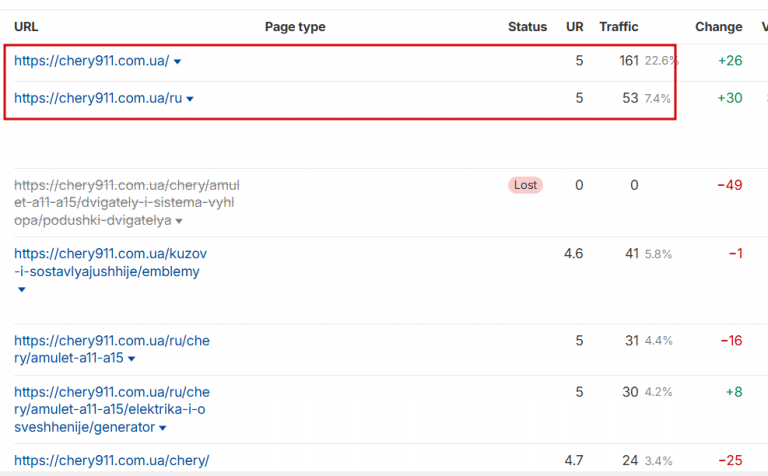This screenshot has height=476, width=768.
Task: Select the Status column header
Action: [527, 27]
